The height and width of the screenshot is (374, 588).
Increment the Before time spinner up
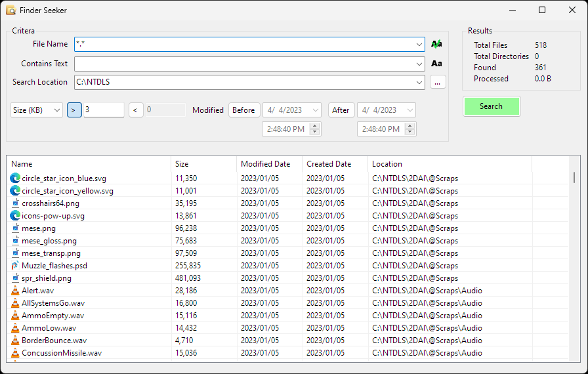point(315,126)
